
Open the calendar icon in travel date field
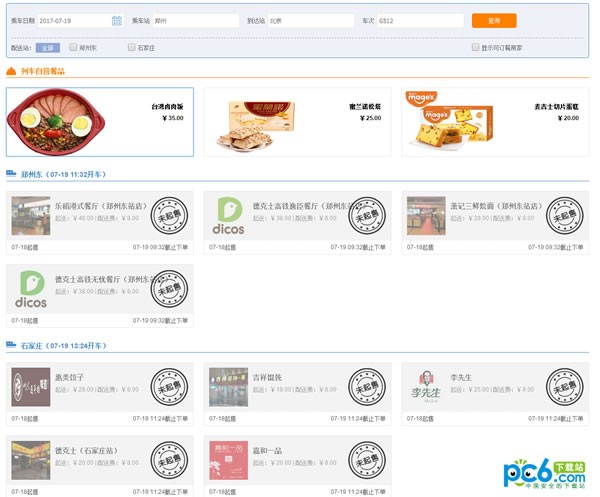pos(116,21)
